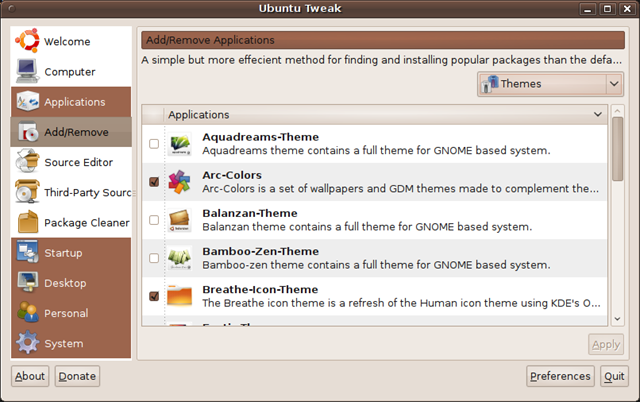Screen dimensions: 640x402
Task: Click the window menu button in title bar
Action: pyautogui.click(x=11, y=9)
